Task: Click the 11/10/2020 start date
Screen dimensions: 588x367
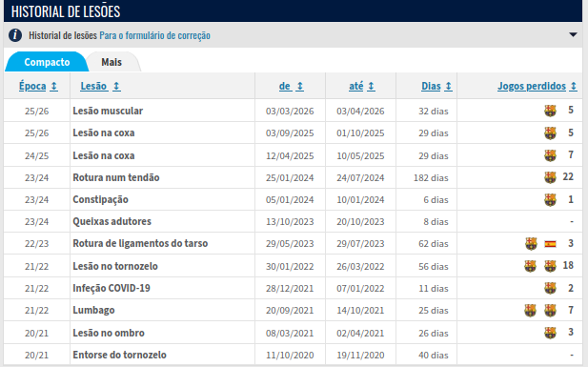Action: click(290, 355)
